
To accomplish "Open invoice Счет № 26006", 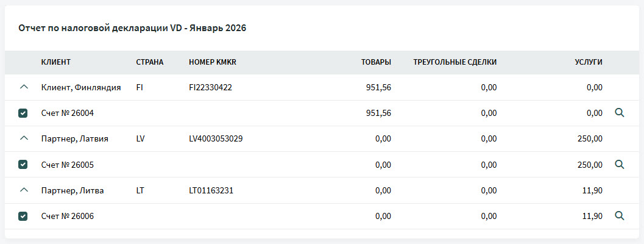I will (x=67, y=216).
